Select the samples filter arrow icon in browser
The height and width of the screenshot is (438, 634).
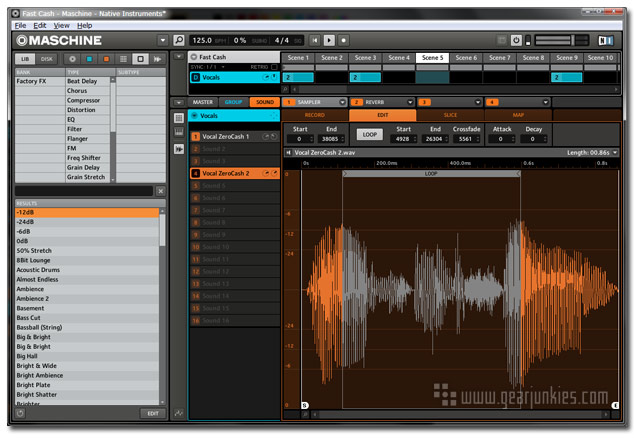pos(157,59)
